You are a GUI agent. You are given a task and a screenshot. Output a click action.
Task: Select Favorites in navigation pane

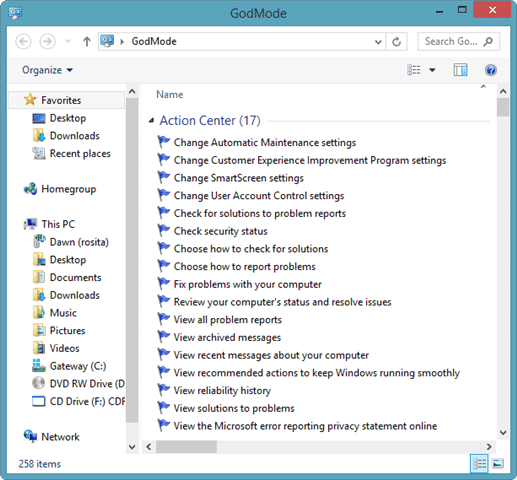tap(67, 100)
